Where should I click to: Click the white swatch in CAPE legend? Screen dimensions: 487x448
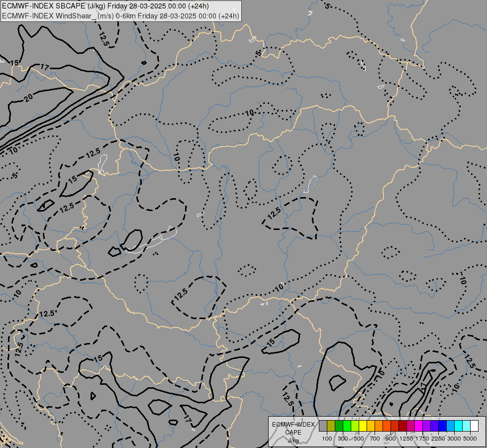[x=474, y=426]
